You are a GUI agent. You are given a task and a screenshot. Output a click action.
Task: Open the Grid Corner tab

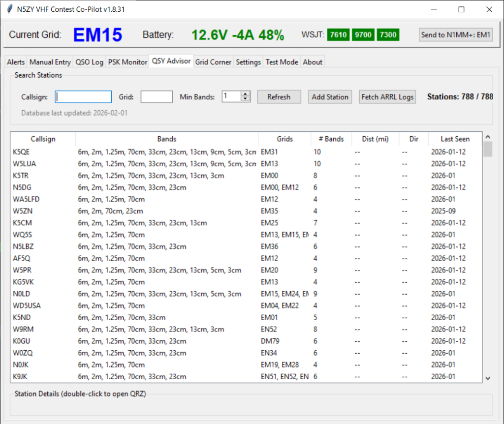[x=213, y=62]
